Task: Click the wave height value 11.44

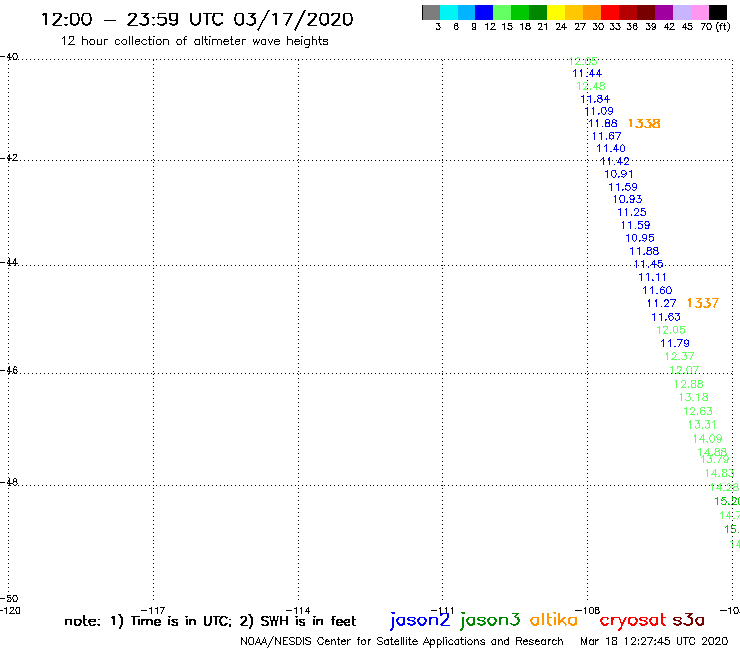Action: coord(587,73)
